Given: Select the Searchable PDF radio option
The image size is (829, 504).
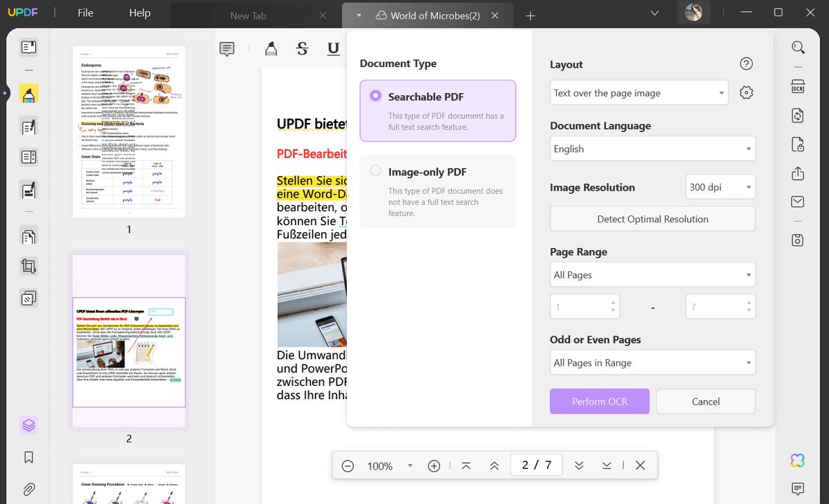Looking at the screenshot, I should (x=376, y=96).
